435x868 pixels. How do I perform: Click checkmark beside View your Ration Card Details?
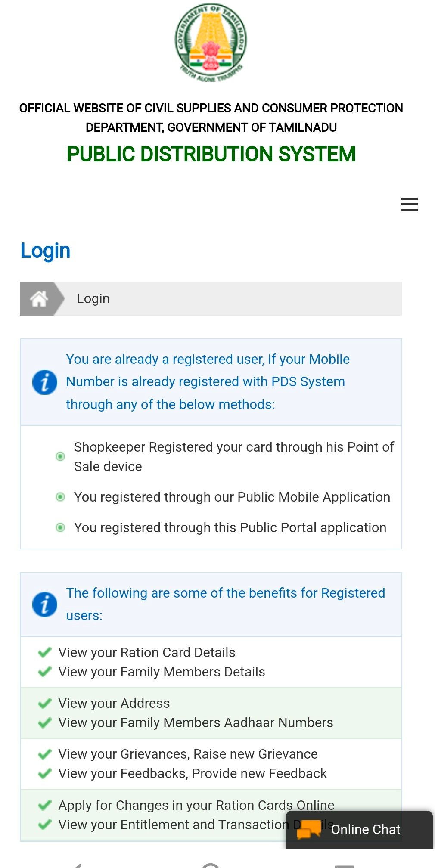tap(45, 653)
